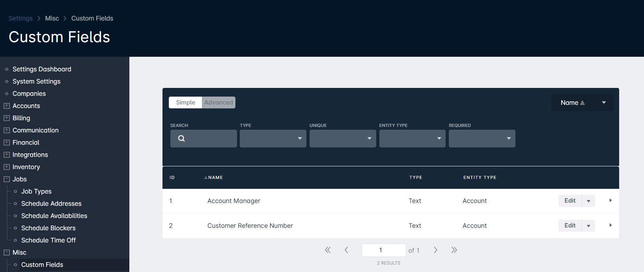Image resolution: width=644 pixels, height=272 pixels.
Task: Open Schedule Time Off in sidebar
Action: 49,240
